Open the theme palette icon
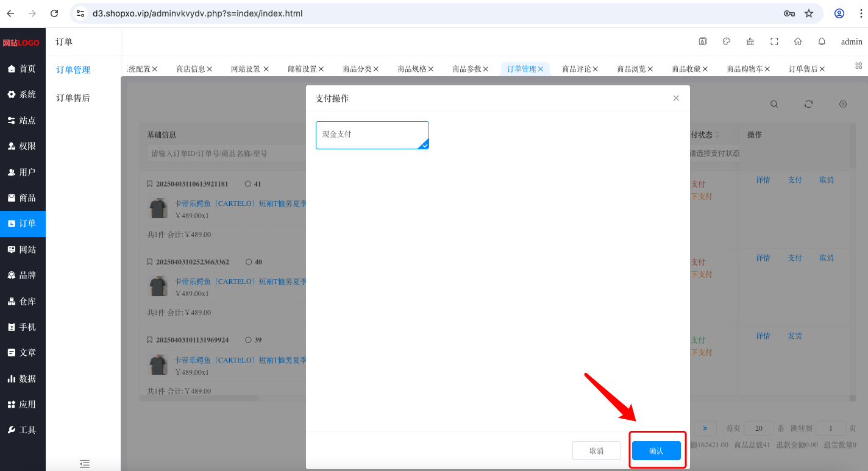The width and height of the screenshot is (868, 471). point(727,41)
